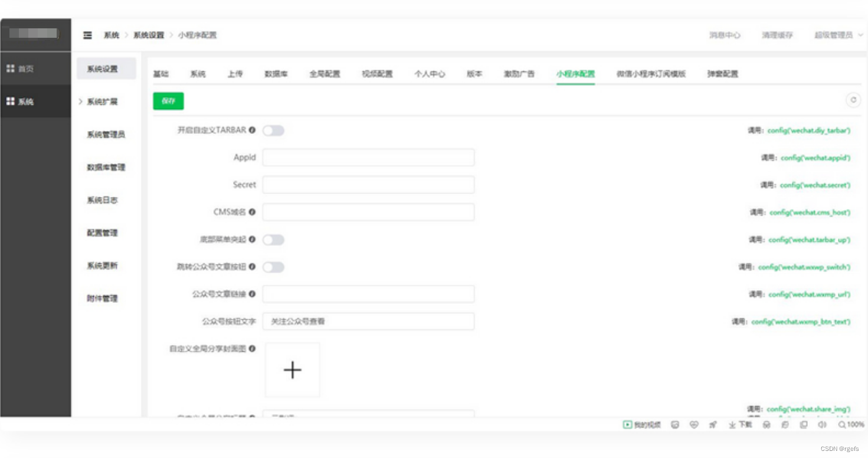This screenshot has width=868, height=458.
Task: Click config('wechat.secret') text
Action: coord(815,185)
